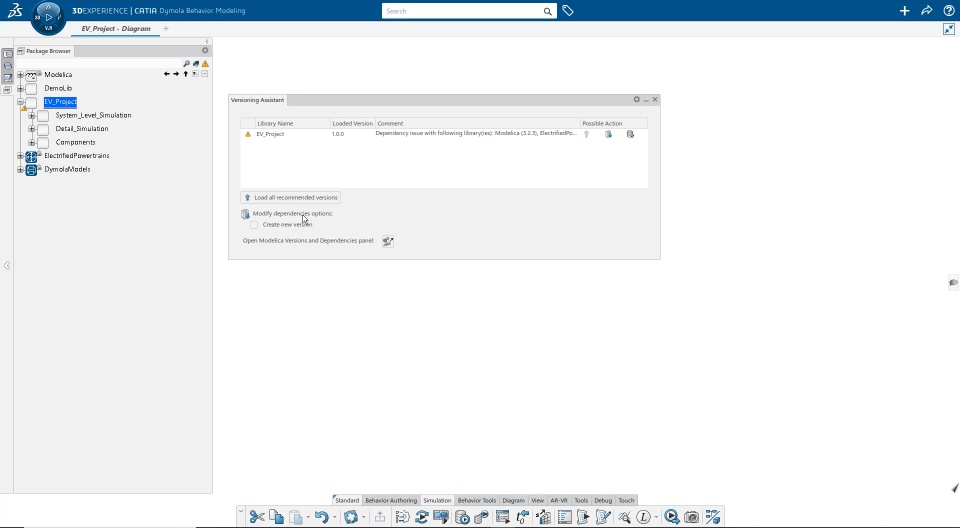Screen dimensions: 960x528
Task: Select the EV_Project - Diagram tab
Action: [116, 29]
